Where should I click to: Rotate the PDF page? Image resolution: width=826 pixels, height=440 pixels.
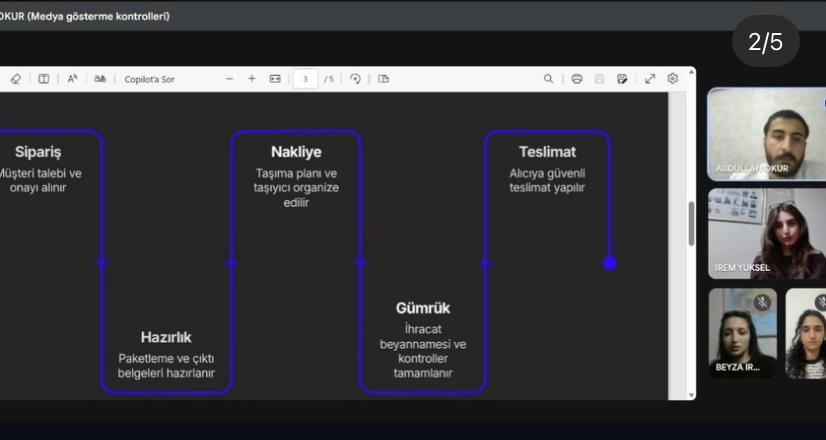(x=355, y=79)
